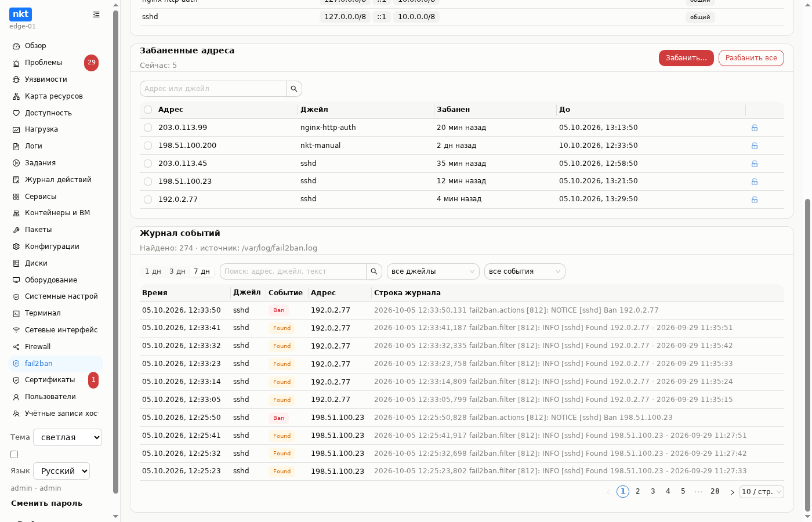
Task: Select row 198.51.100.200 checkbox
Action: [x=148, y=146]
